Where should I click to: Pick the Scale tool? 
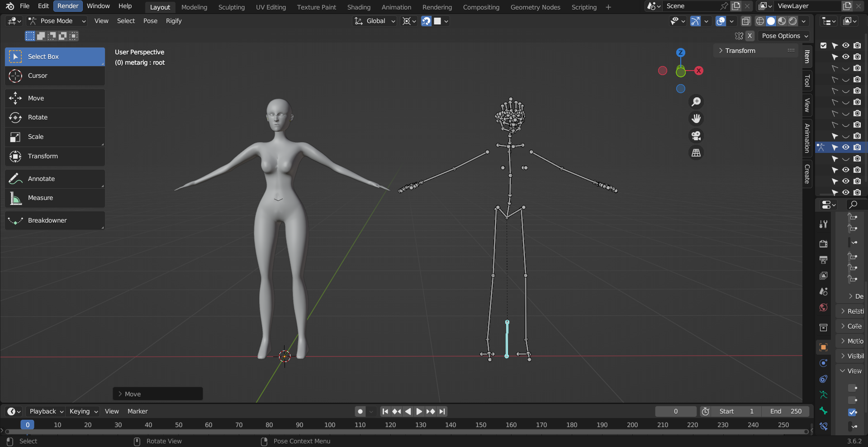click(x=55, y=137)
